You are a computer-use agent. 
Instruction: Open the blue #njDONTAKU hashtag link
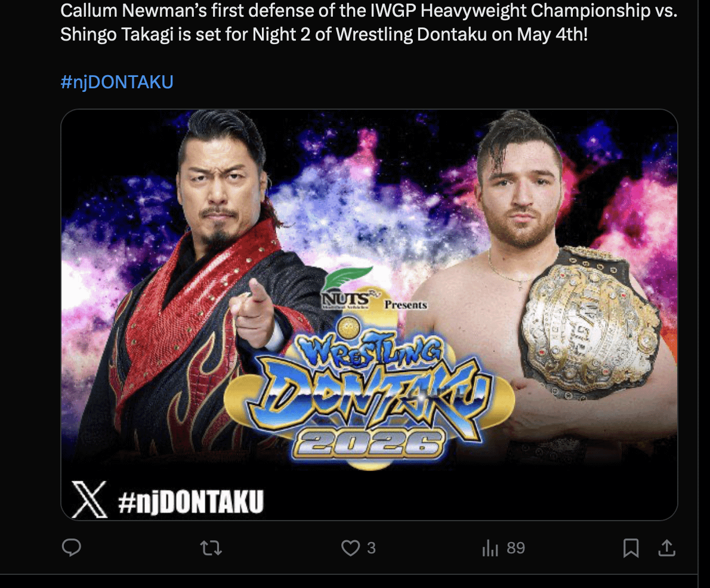pos(117,82)
